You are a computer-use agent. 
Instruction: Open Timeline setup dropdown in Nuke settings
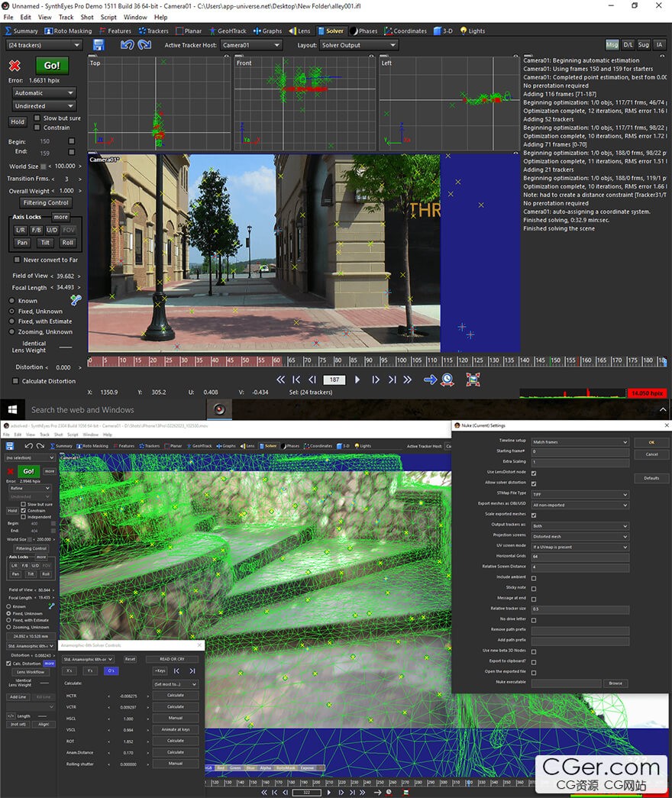(x=580, y=441)
